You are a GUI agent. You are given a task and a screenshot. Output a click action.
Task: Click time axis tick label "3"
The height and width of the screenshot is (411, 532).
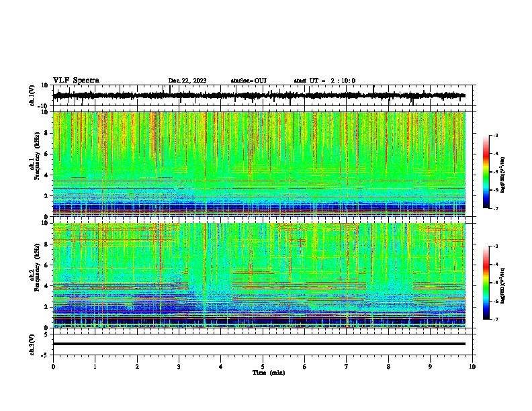click(x=179, y=367)
